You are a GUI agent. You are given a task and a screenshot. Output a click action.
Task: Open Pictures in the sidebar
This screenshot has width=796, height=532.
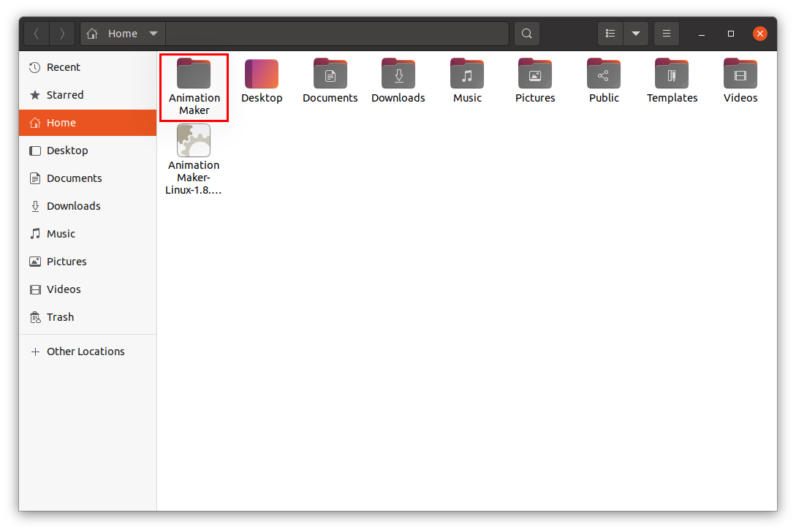point(88,262)
